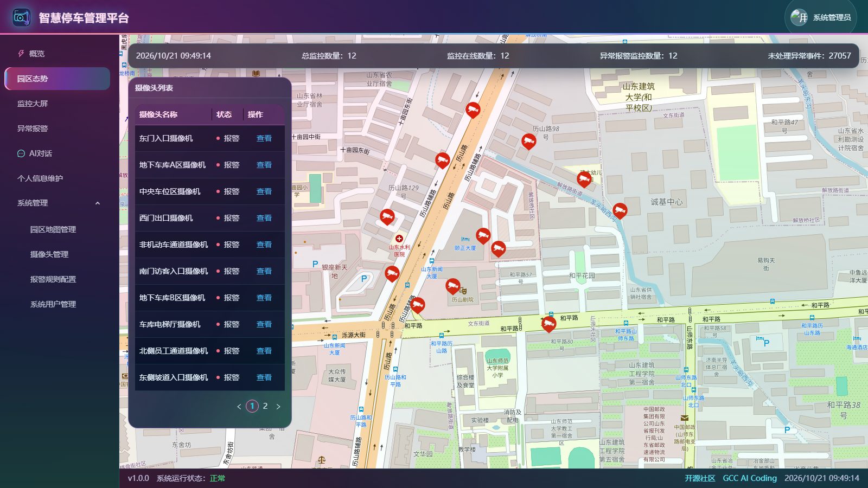Click the chat bubble icon beside AI对话
This screenshot has height=488, width=868.
coord(21,153)
